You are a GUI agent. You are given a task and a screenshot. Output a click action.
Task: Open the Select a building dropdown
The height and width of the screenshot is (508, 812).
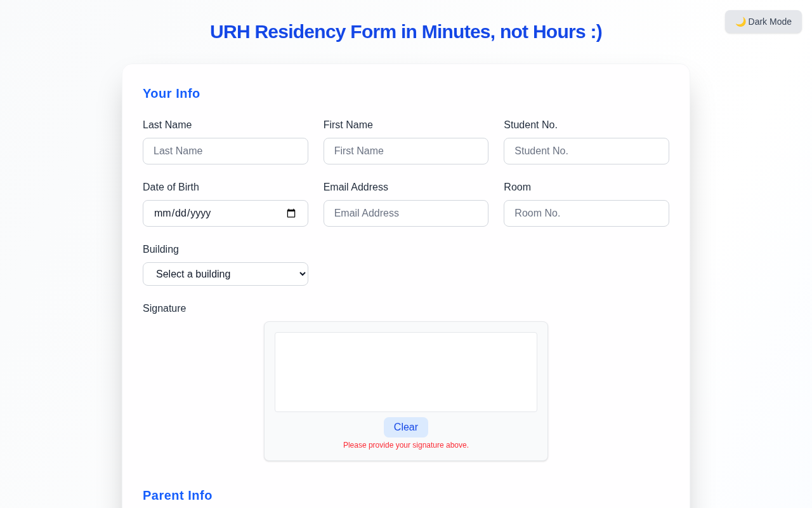[x=225, y=274]
